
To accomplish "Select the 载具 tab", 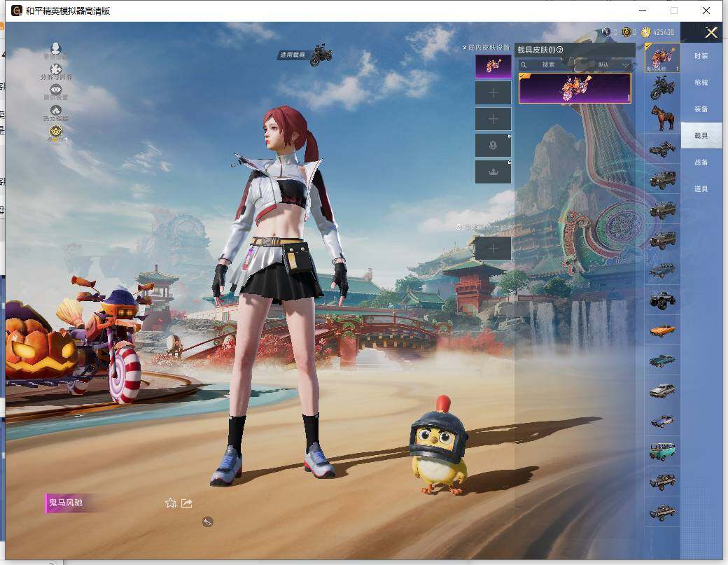I will [701, 136].
